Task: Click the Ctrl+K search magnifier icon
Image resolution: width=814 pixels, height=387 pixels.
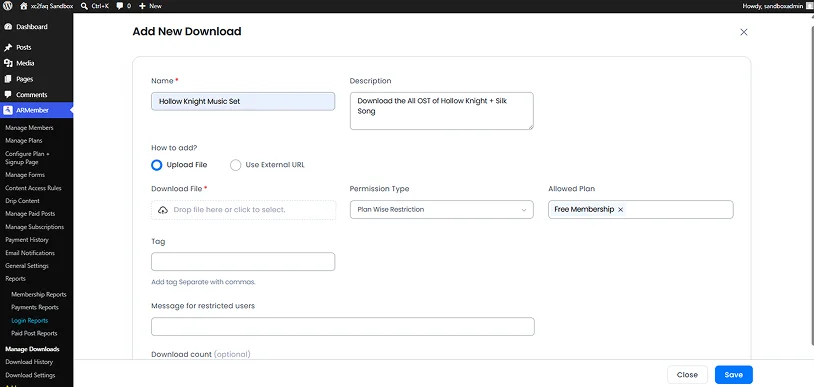Action: click(x=84, y=6)
